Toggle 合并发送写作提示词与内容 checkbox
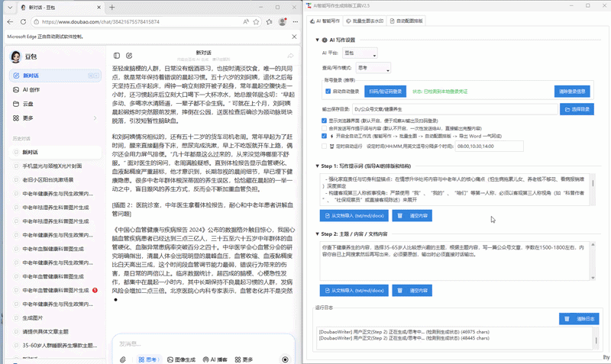 (324, 128)
